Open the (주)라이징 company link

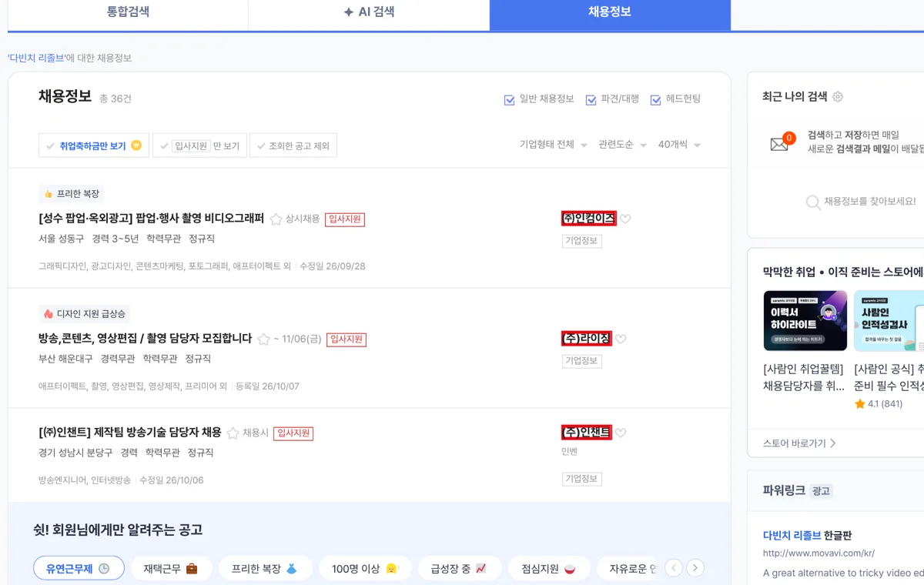[587, 339]
